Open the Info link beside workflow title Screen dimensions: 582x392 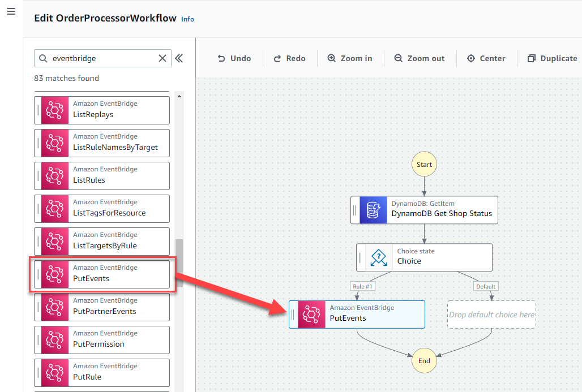pyautogui.click(x=187, y=19)
